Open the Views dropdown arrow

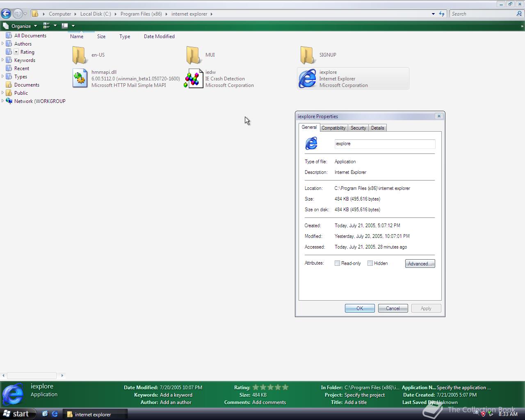(55, 26)
